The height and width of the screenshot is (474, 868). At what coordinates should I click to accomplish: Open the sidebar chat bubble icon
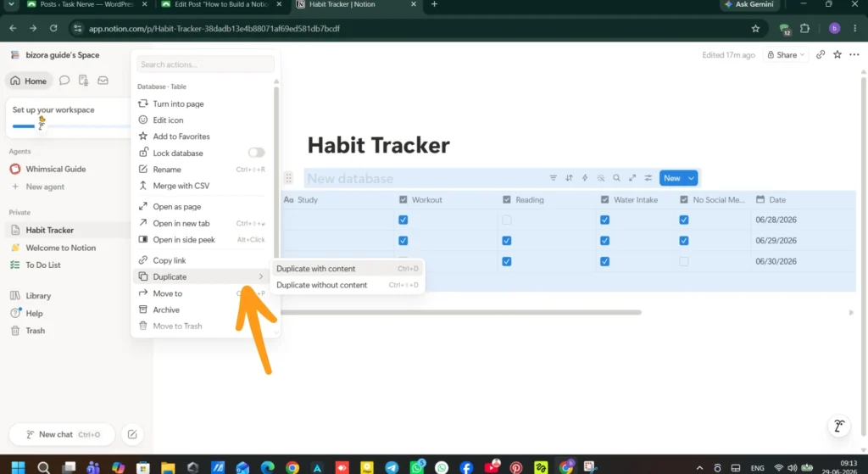[x=64, y=81]
